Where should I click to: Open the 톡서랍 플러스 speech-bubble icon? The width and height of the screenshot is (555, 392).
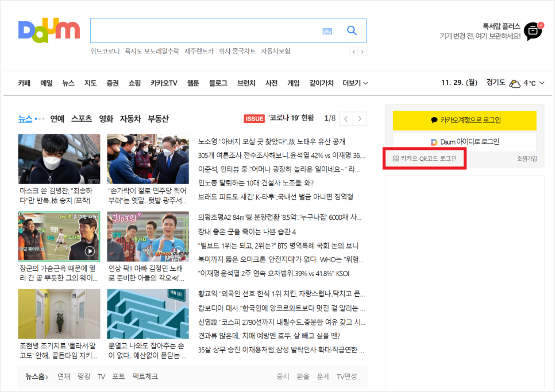coord(533,31)
